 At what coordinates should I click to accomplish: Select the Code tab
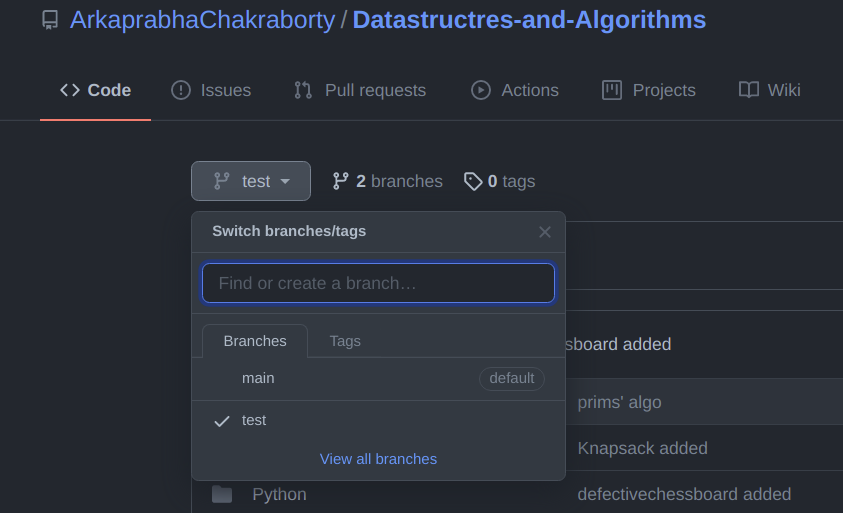[96, 90]
